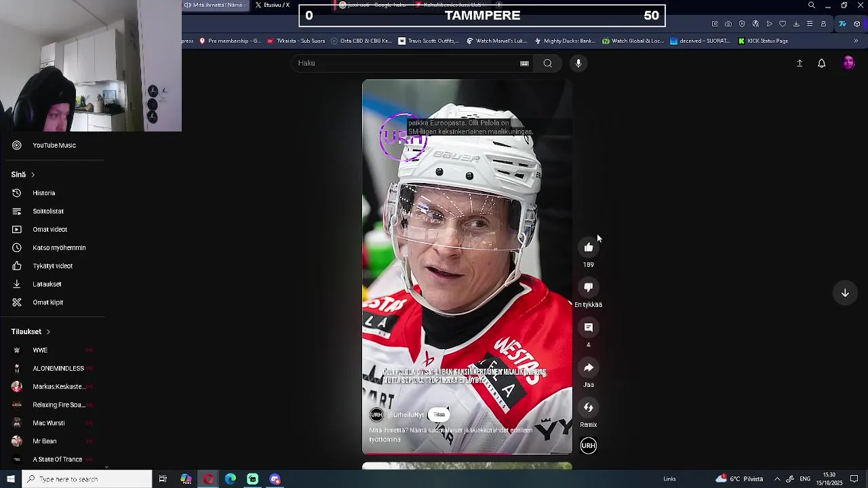This screenshot has width=868, height=488.
Task: Like the hockey Shorts video
Action: click(589, 247)
